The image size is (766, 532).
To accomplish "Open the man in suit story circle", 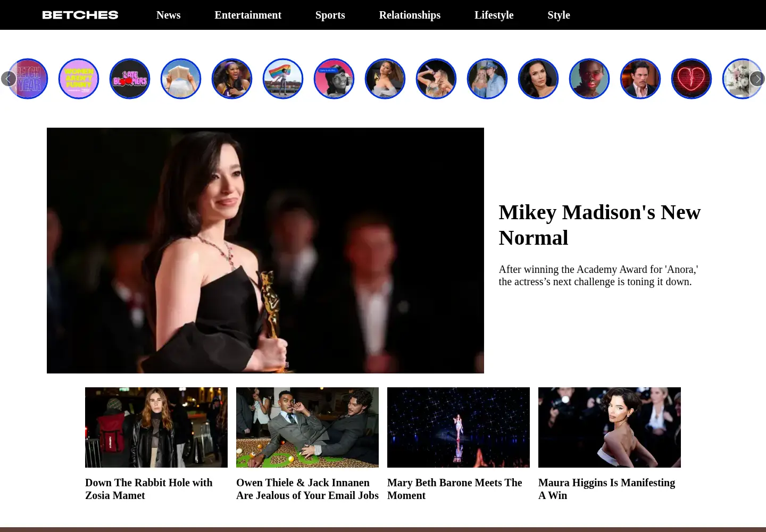I will (x=640, y=79).
